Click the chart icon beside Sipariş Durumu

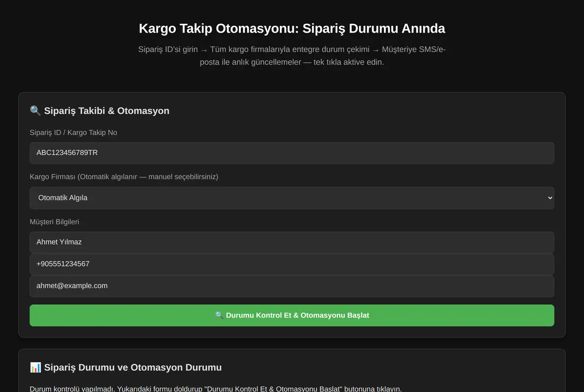point(35,368)
